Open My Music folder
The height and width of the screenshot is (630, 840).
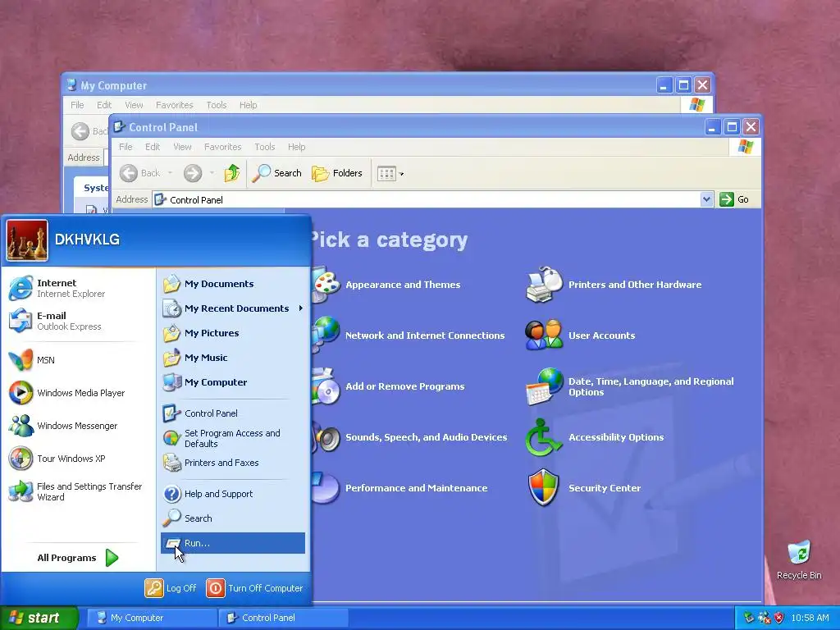tap(232, 358)
